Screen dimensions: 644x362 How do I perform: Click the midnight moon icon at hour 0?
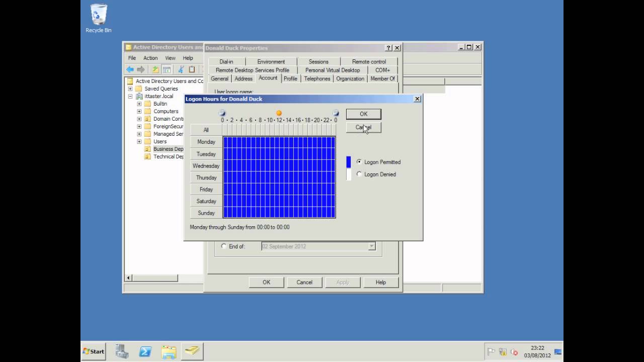pos(222,113)
